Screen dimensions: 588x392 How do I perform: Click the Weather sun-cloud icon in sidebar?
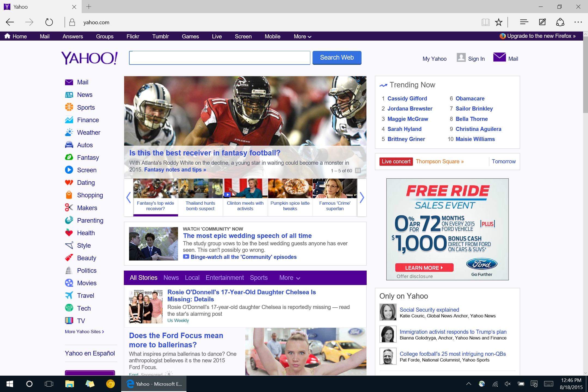pyautogui.click(x=69, y=132)
